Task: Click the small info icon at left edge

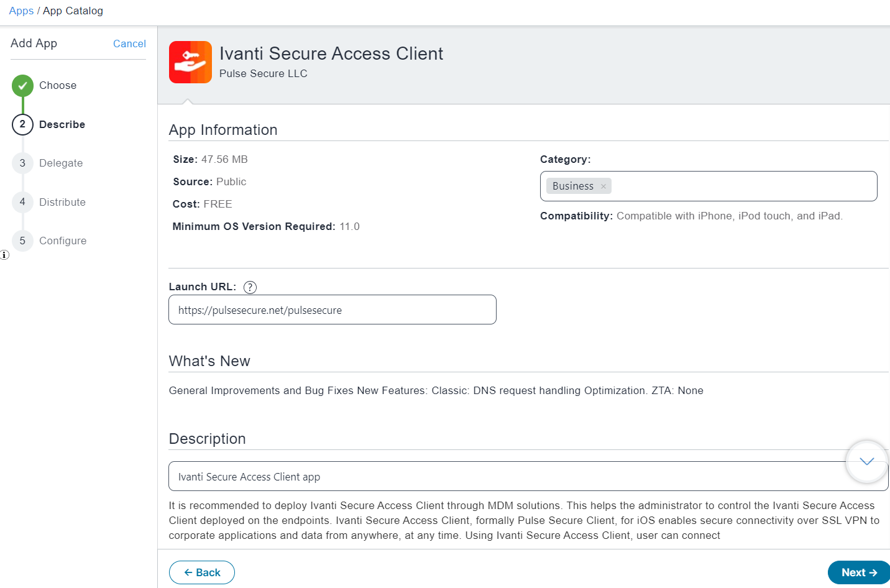Action: pos(4,255)
